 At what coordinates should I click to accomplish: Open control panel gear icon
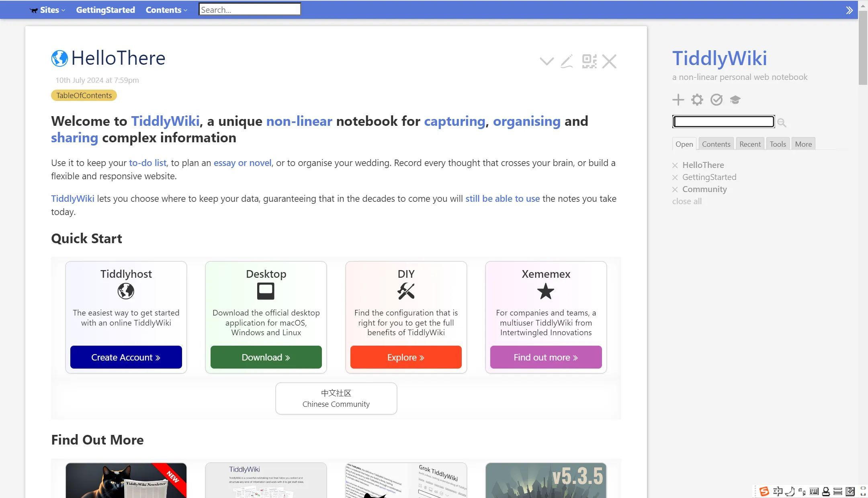point(697,100)
